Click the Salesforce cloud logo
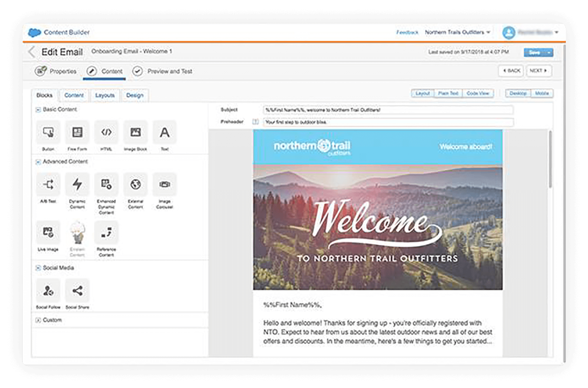 point(34,33)
